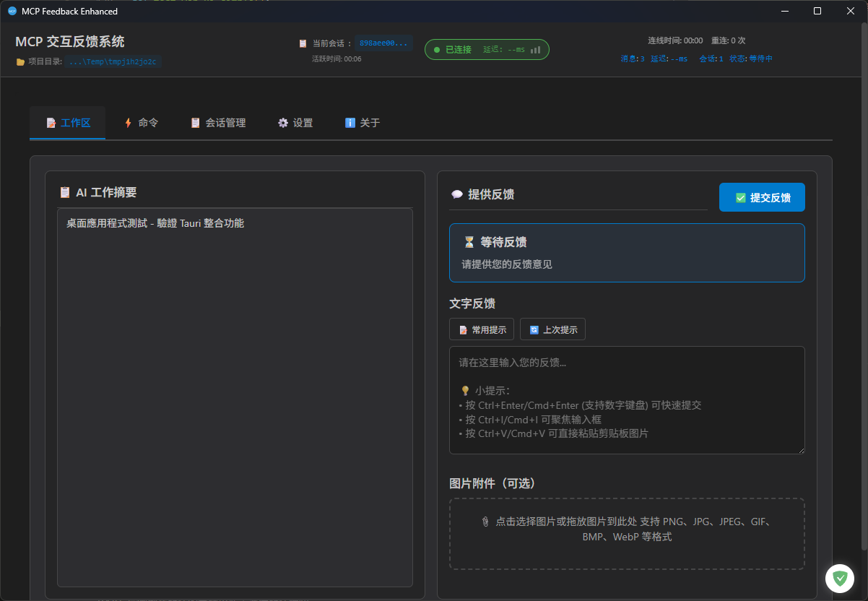Image resolution: width=868 pixels, height=601 pixels.
Task: Click the 活跃时间: 00:06 text
Action: [x=337, y=59]
